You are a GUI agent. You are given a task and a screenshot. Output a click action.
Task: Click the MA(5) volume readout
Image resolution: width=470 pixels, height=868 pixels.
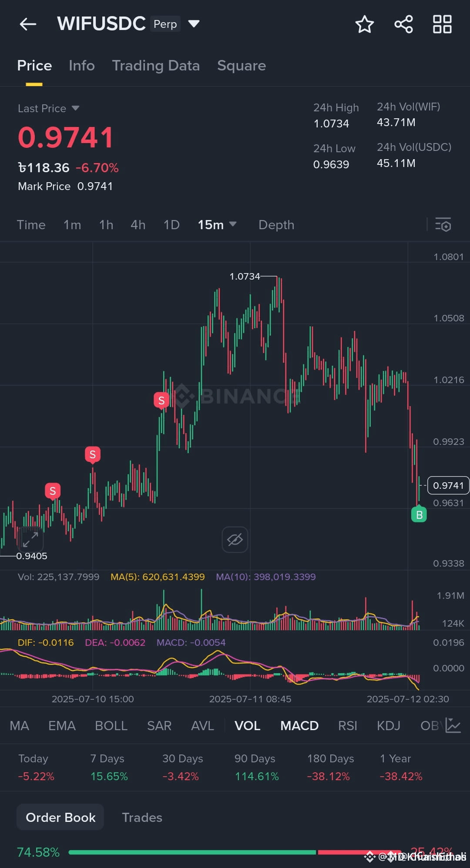point(158,577)
